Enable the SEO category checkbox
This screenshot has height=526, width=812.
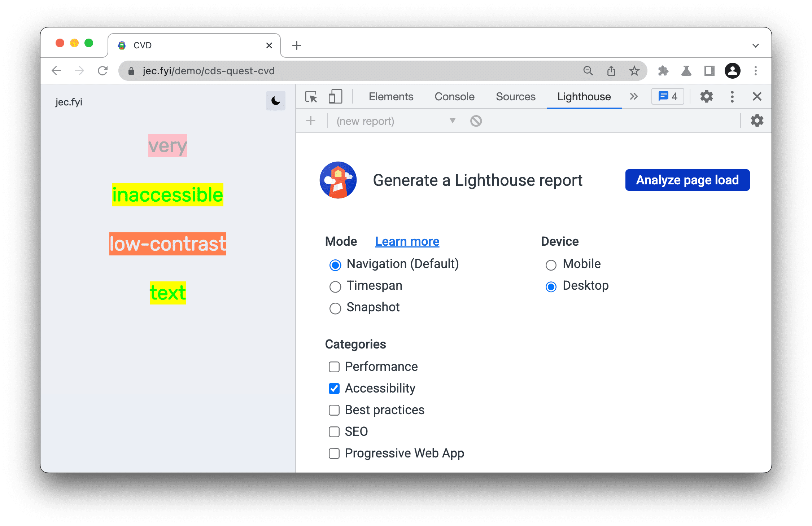(x=333, y=430)
